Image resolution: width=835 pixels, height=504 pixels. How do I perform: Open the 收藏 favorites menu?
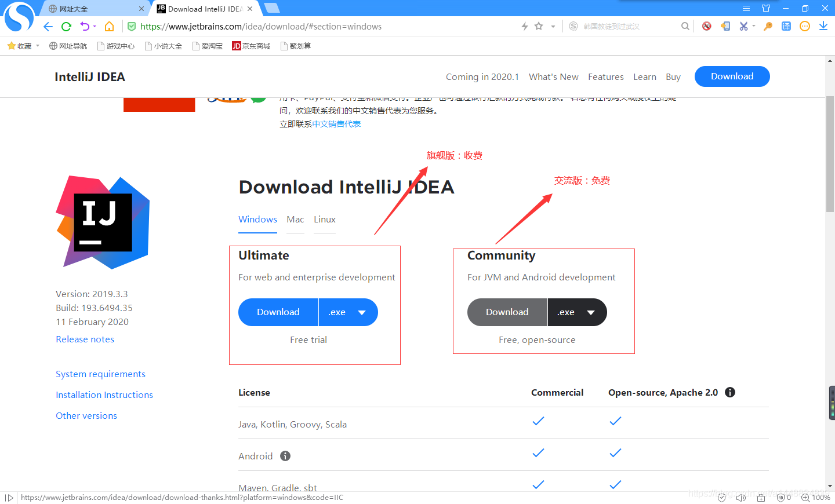point(23,46)
